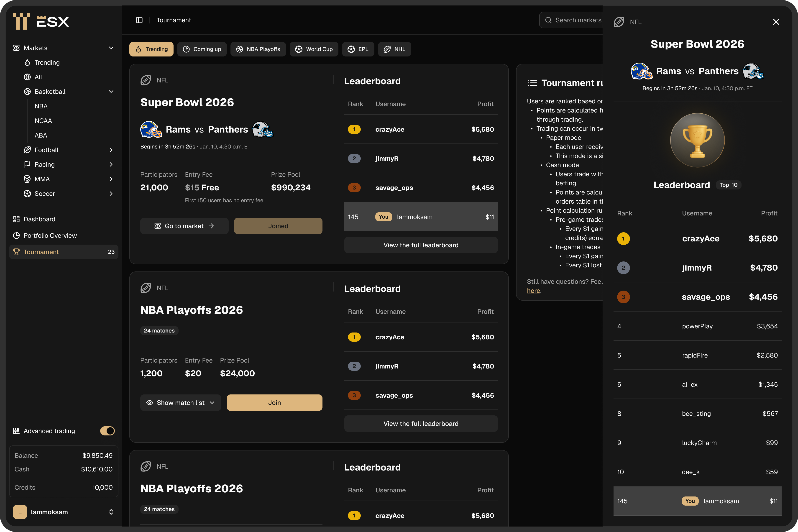
Task: Click the search magnifier icon
Action: pyautogui.click(x=548, y=20)
